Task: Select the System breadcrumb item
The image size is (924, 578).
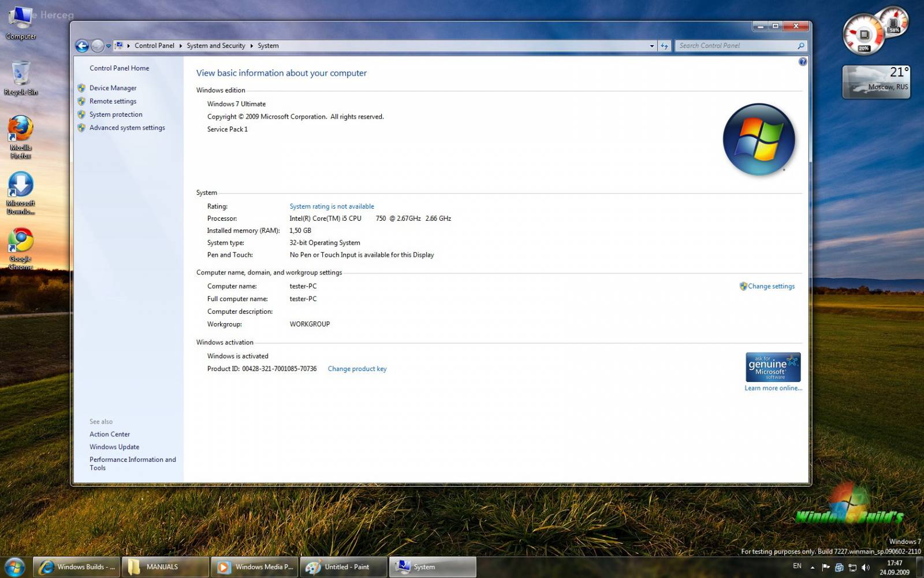Action: pos(268,46)
